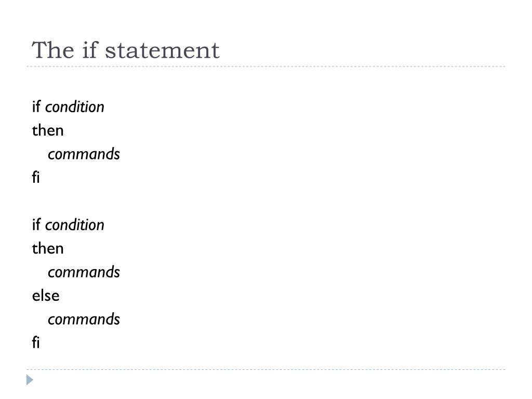
Task: Click the word "The" in the title
Action: point(53,50)
